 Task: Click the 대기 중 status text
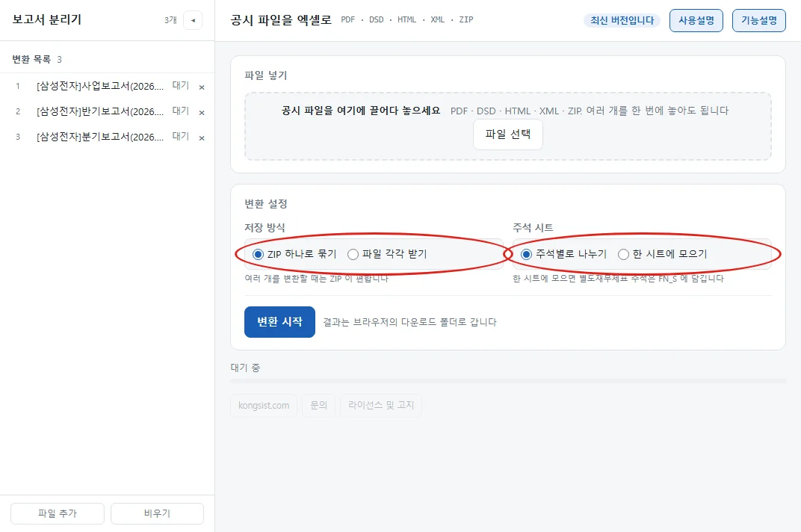245,368
